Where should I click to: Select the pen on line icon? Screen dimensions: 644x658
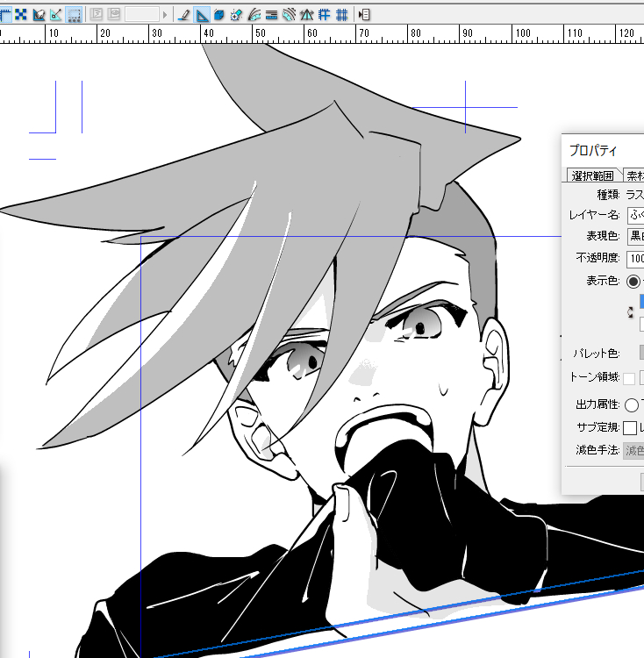(x=183, y=15)
